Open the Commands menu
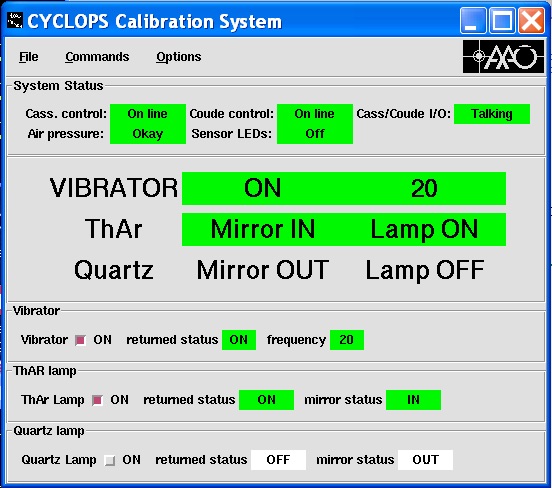Screen dimensions: 552x488 pos(97,57)
